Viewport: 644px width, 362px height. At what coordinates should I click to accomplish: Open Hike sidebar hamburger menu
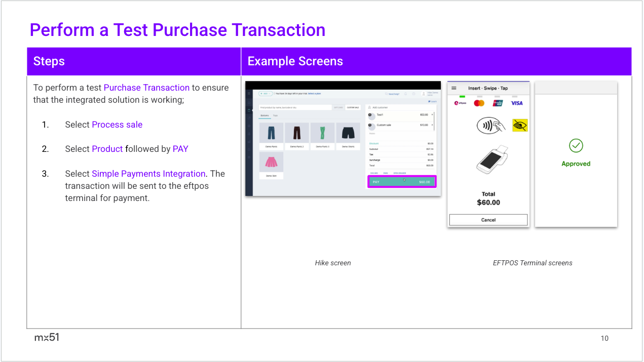pos(248,94)
